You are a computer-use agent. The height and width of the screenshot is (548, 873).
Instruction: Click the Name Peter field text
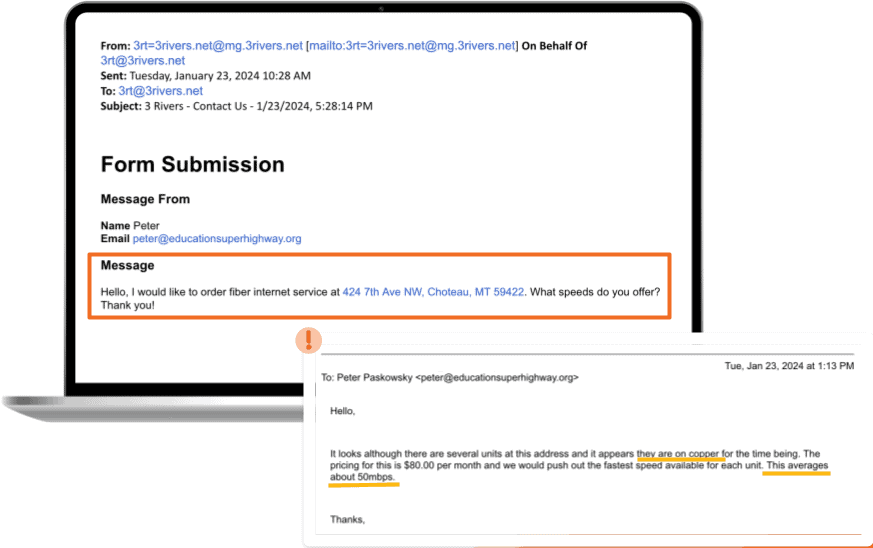[130, 226]
